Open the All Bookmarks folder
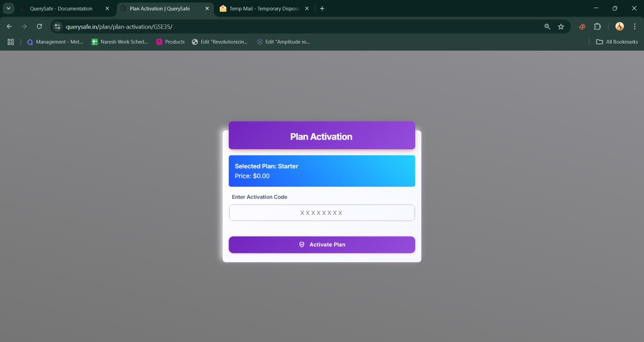The image size is (644, 342). [617, 42]
